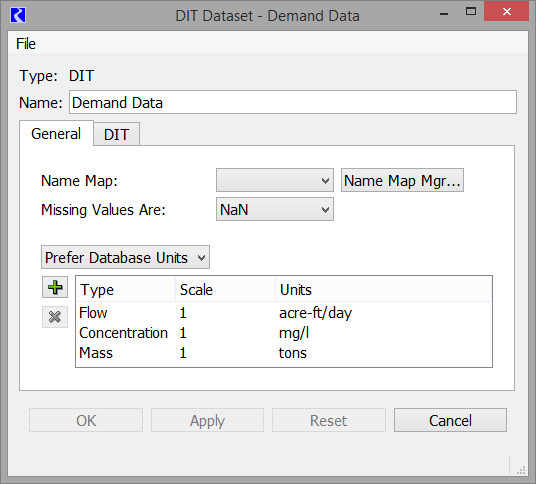Click the gray X remove unit icon
Viewport: 536px width, 484px height.
[55, 317]
